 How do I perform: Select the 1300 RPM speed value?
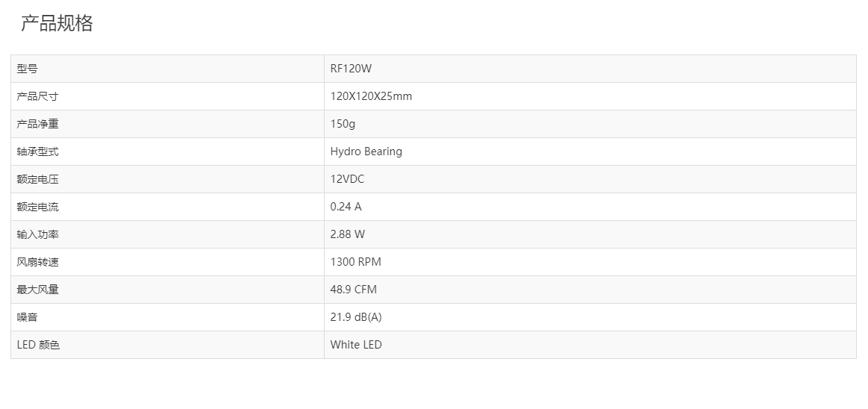pyautogui.click(x=355, y=262)
